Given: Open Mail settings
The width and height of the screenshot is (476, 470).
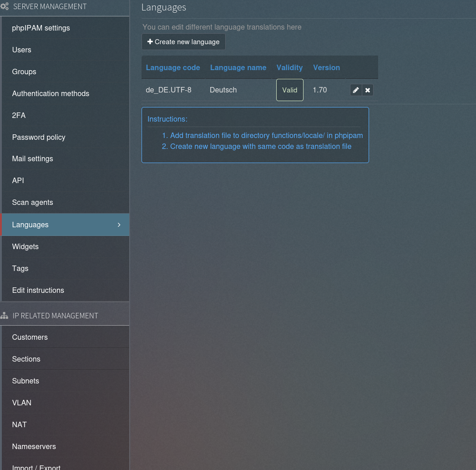Looking at the screenshot, I should click(x=32, y=159).
